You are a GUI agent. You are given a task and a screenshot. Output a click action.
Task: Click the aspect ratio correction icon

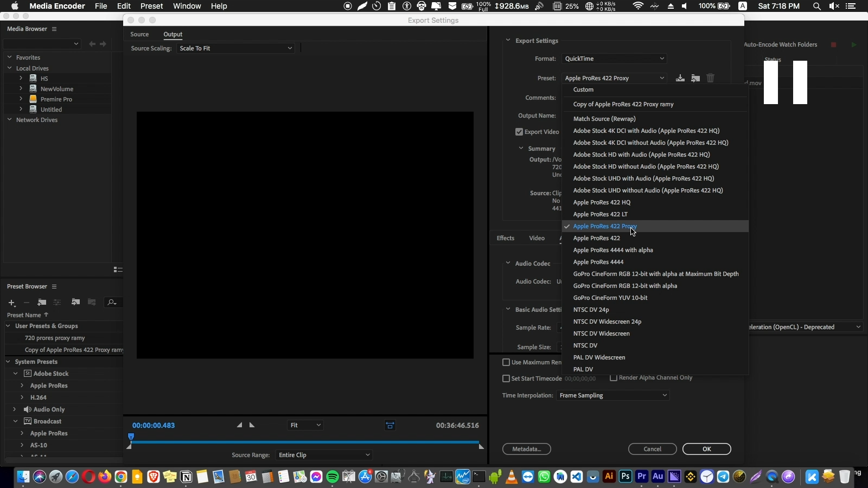pyautogui.click(x=390, y=426)
